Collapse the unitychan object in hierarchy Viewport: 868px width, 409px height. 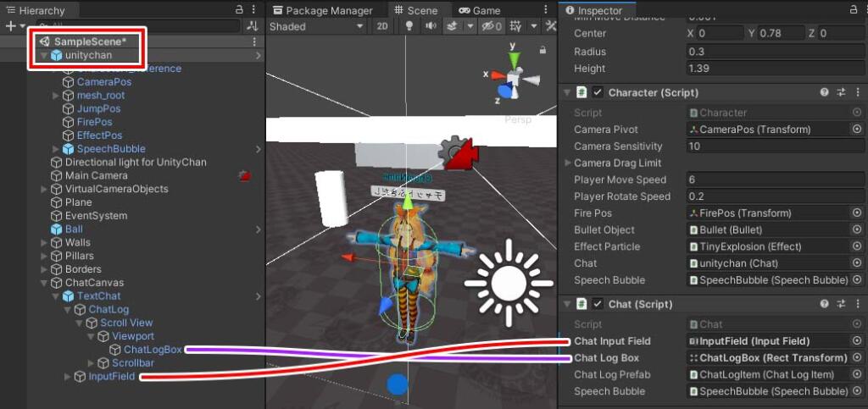coord(44,55)
